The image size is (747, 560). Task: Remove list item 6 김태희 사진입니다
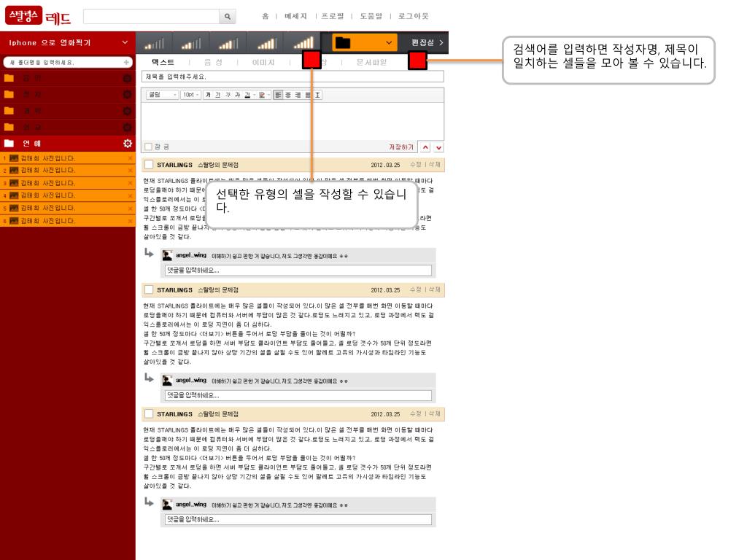coord(130,221)
